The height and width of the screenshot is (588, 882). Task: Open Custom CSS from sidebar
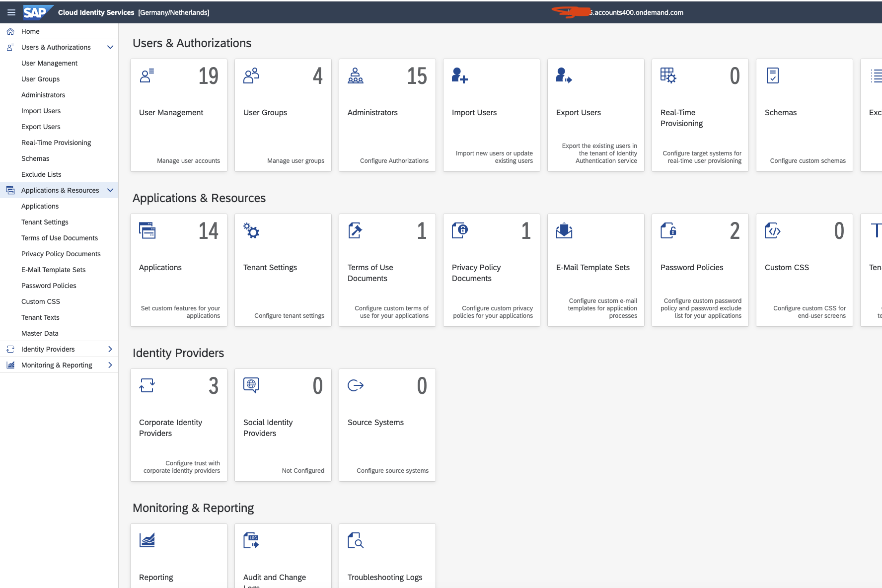point(59,301)
